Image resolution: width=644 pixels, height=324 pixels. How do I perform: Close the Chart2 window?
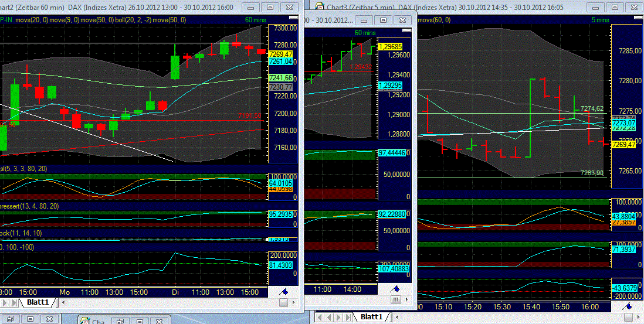coord(290,8)
